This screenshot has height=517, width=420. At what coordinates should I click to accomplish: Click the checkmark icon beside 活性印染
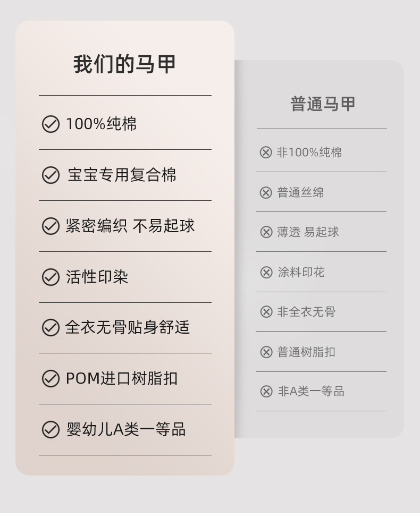click(51, 277)
